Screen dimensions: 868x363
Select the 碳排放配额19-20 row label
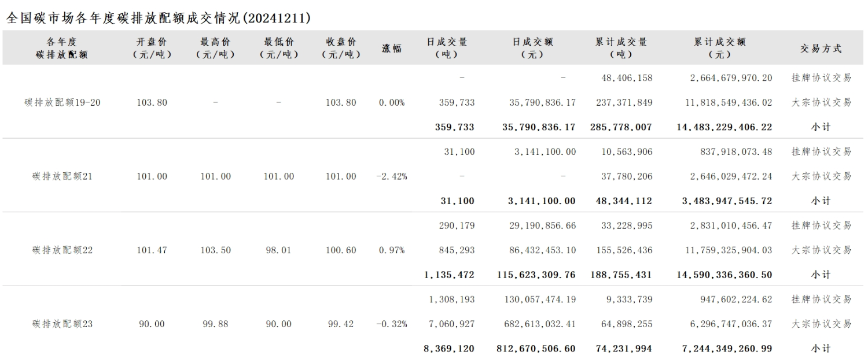(x=62, y=102)
